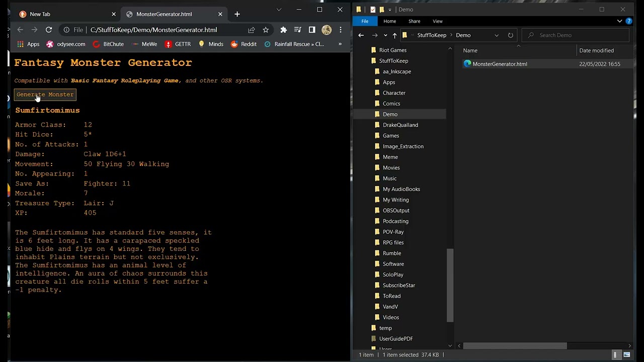644x362 pixels.
Task: Open the Rainfall Rescue bookmark
Action: [294, 44]
